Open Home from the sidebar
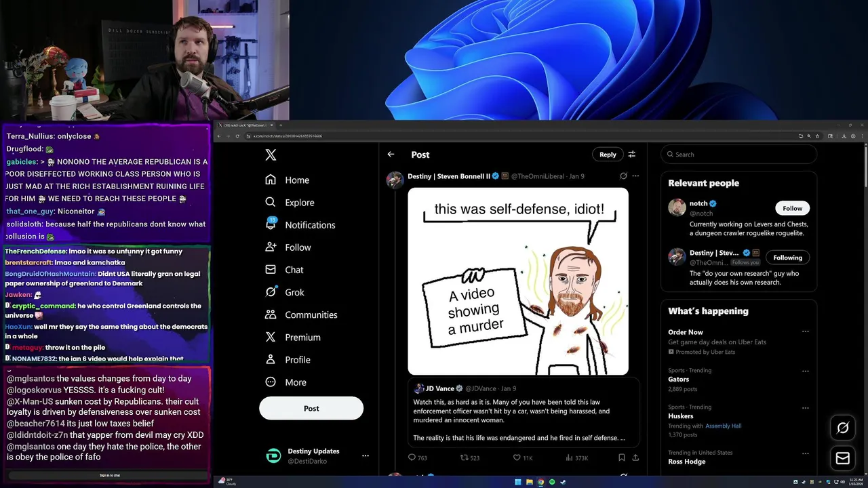Viewport: 868px width, 488px height. (288, 180)
